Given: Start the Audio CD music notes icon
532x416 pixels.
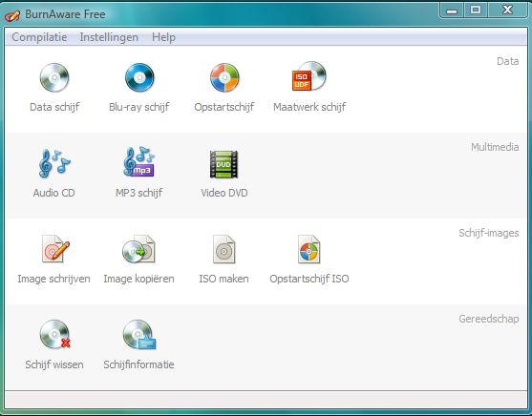Looking at the screenshot, I should tap(54, 163).
